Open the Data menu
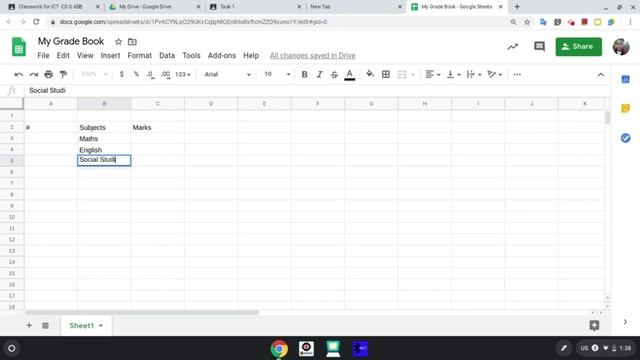 click(x=167, y=56)
